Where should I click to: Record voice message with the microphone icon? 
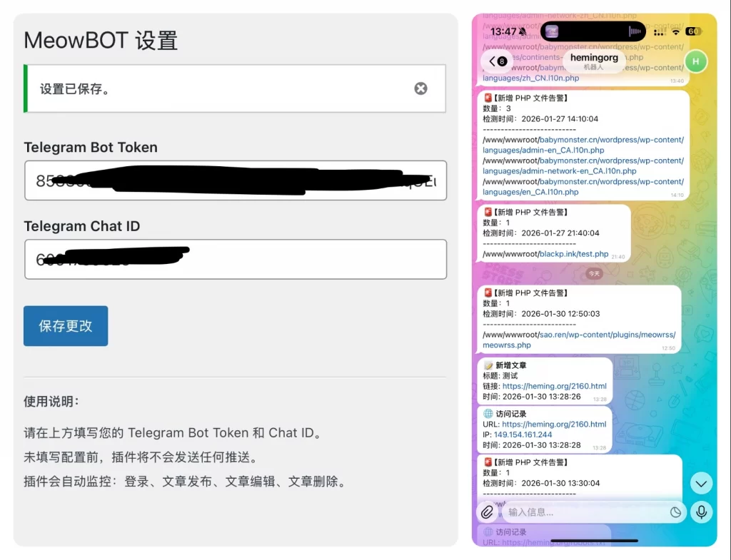(700, 511)
